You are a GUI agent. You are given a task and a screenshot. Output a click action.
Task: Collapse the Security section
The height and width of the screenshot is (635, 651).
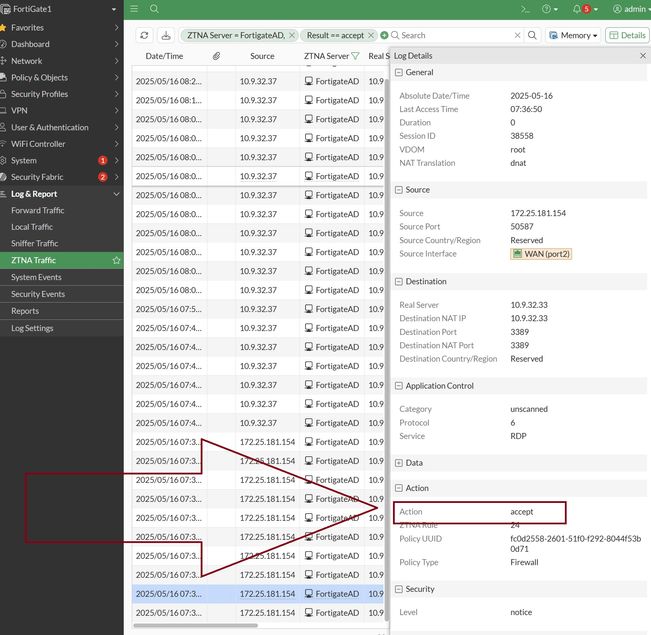click(399, 589)
